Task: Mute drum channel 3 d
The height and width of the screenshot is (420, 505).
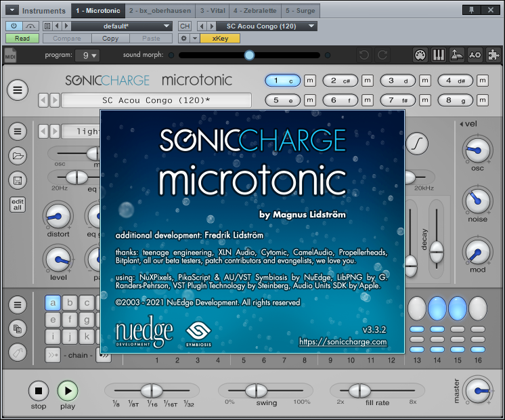Action: [425, 81]
